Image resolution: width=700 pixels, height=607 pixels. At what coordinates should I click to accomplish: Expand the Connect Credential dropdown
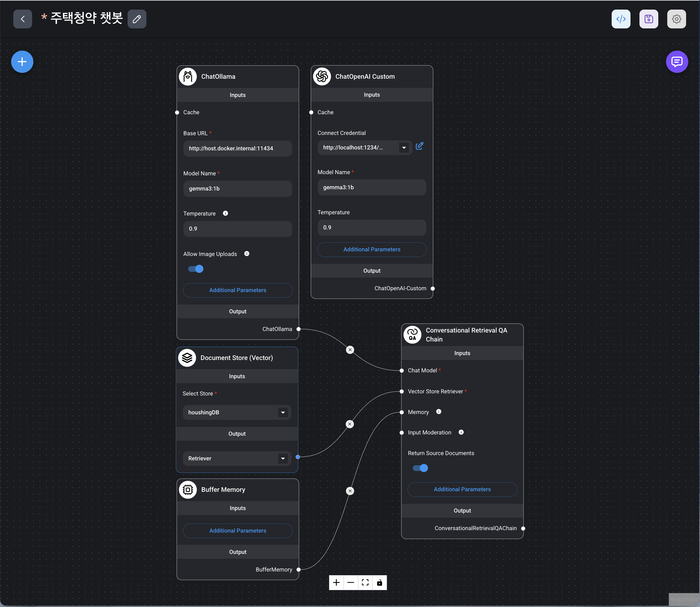tap(404, 148)
